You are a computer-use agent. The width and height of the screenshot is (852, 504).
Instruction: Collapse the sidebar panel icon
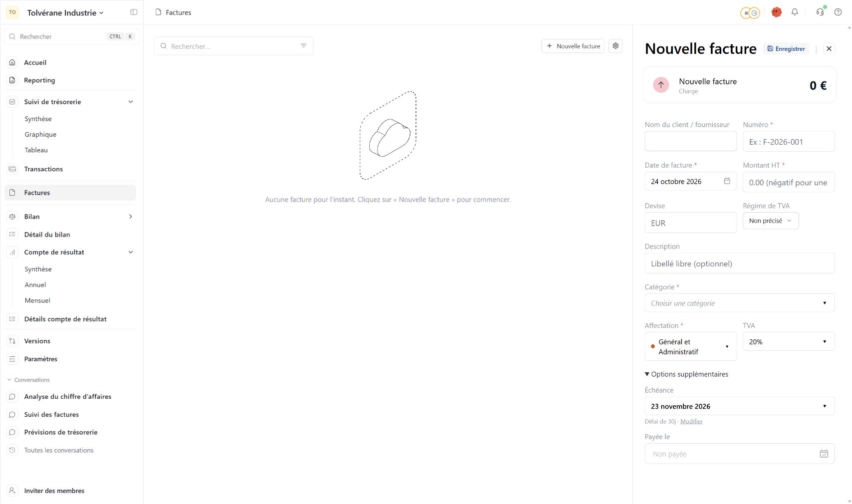(x=134, y=12)
